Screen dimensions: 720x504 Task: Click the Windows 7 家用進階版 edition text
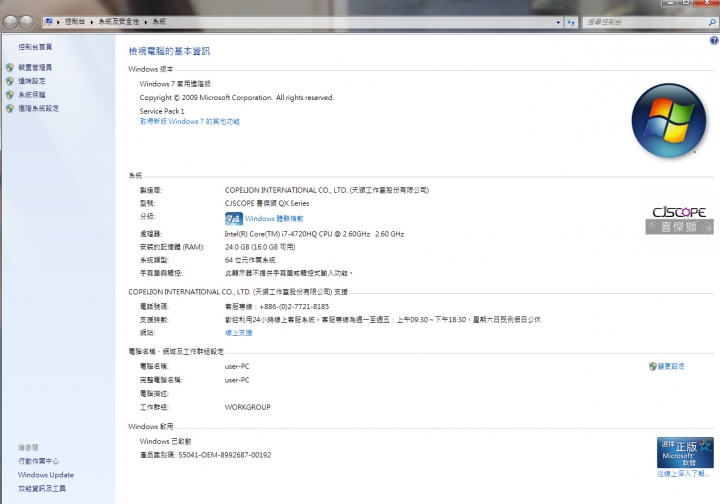click(x=175, y=84)
